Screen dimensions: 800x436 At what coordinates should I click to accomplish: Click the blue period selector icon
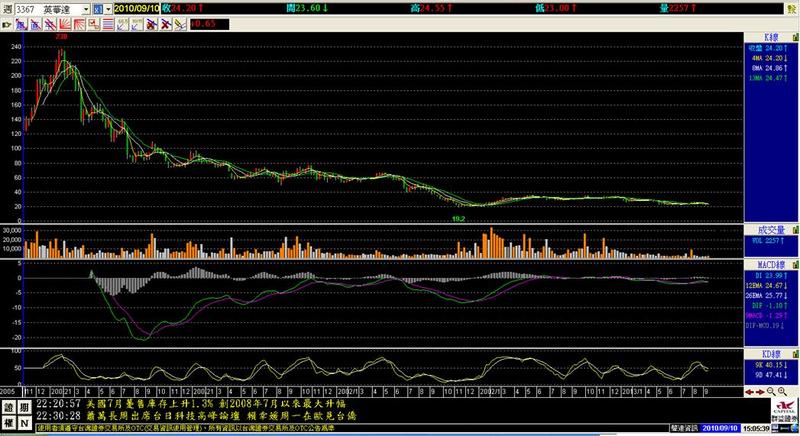[98, 9]
